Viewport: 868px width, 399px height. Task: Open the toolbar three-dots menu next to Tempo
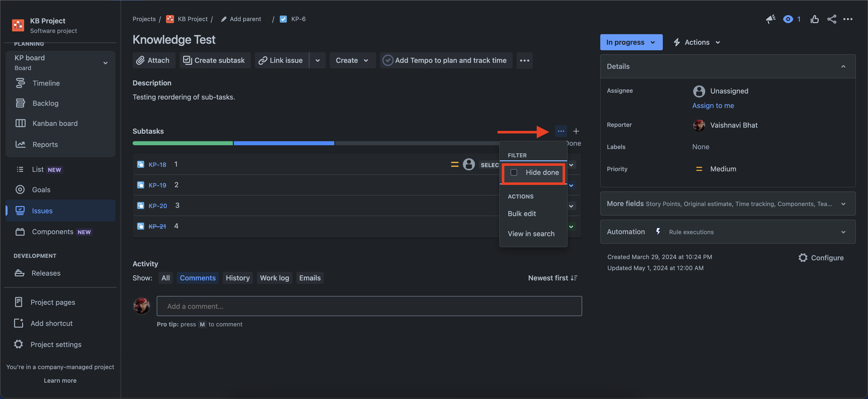pyautogui.click(x=524, y=60)
